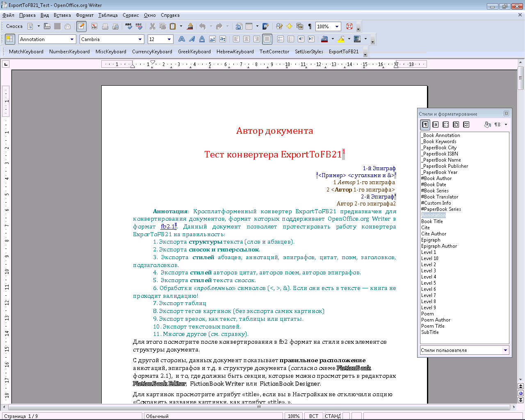
Task: Click the Export as PDF icon
Action: 94,26
